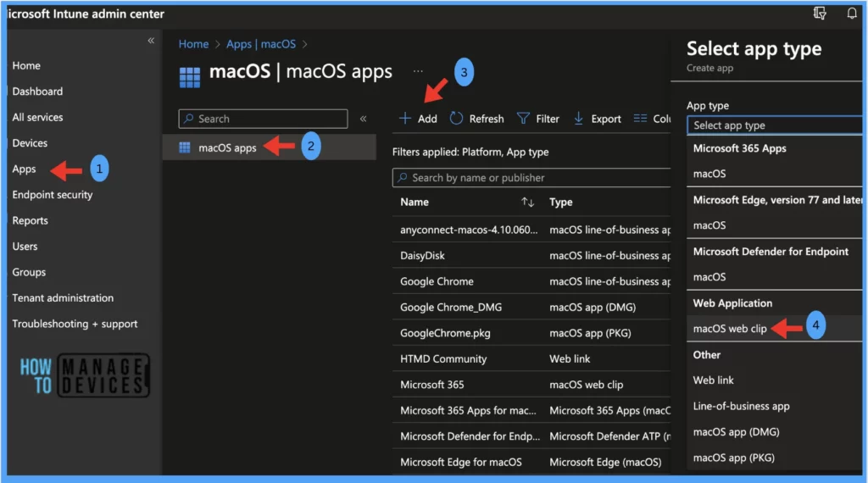Open Troubleshooting + support in the sidebar
Image resolution: width=868 pixels, height=483 pixels.
75,324
